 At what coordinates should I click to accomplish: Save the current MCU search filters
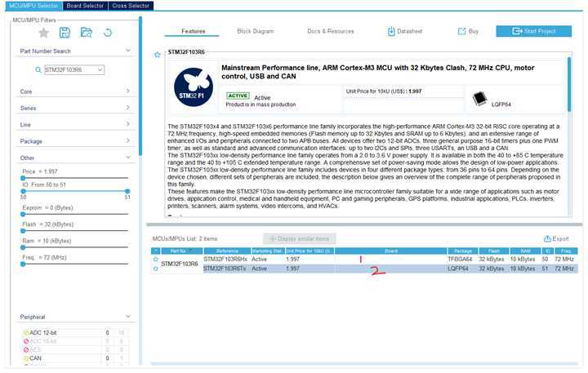pos(65,33)
